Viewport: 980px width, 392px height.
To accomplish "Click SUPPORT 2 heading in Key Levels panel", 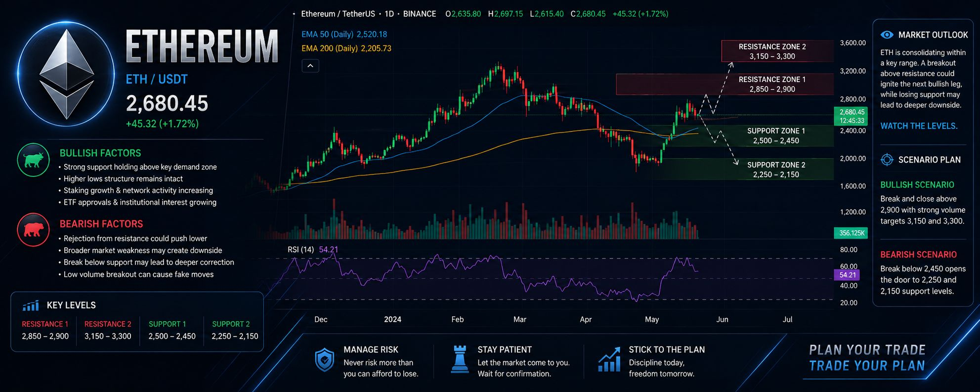I will 231,324.
